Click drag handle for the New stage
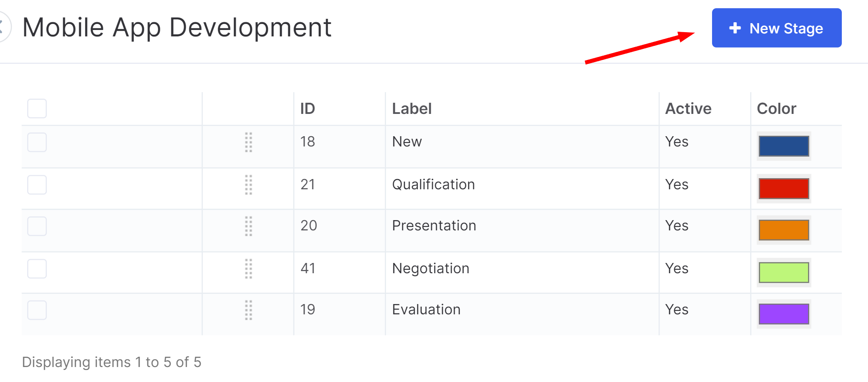The height and width of the screenshot is (382, 868). [248, 142]
